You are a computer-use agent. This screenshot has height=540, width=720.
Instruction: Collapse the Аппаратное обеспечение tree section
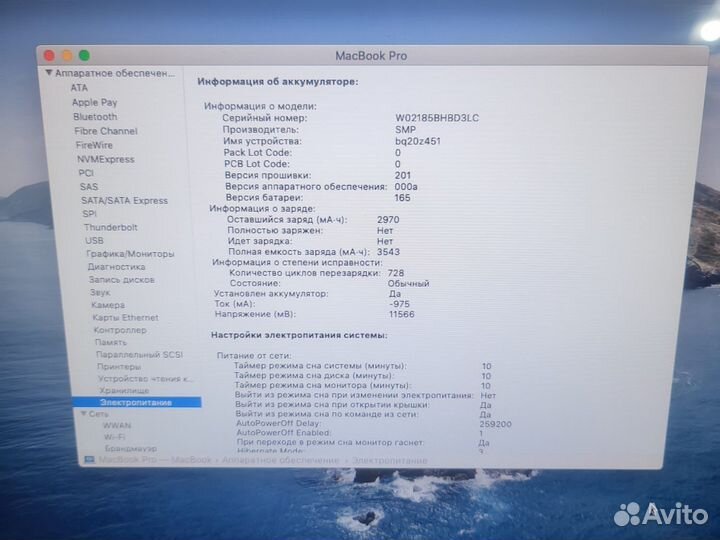[x=49, y=73]
